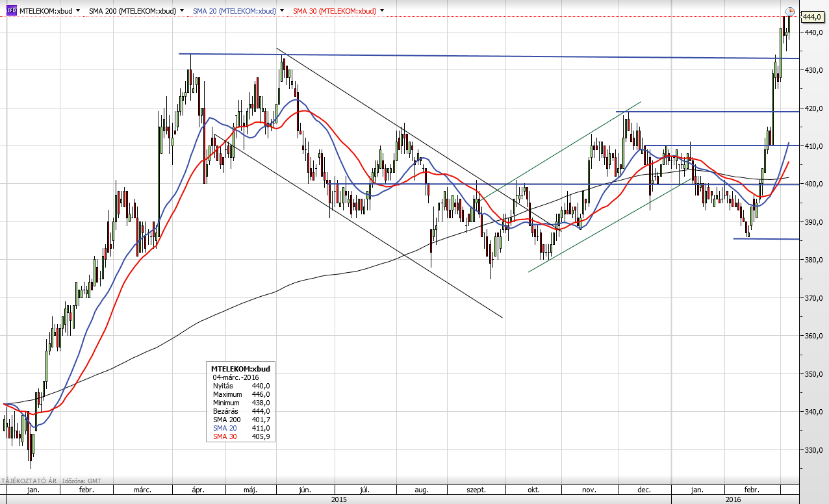This screenshot has width=829, height=504.
Task: Click the 2016 year label on time axis
Action: 733,499
